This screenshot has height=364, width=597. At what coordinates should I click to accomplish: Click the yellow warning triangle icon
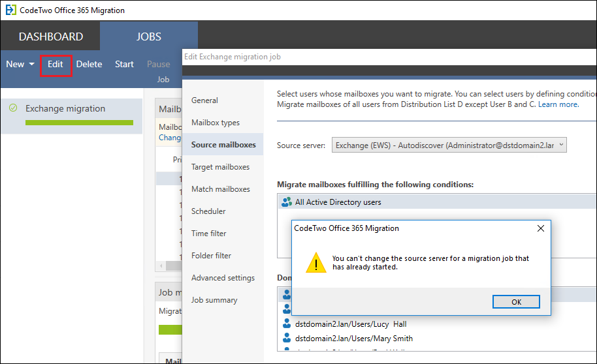click(316, 262)
